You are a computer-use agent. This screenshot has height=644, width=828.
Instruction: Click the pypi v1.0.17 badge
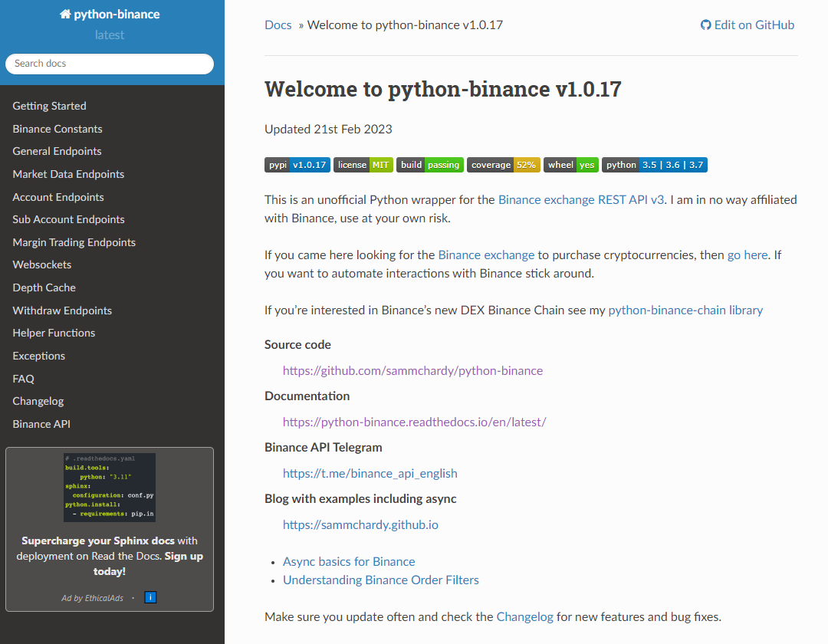pos(297,164)
